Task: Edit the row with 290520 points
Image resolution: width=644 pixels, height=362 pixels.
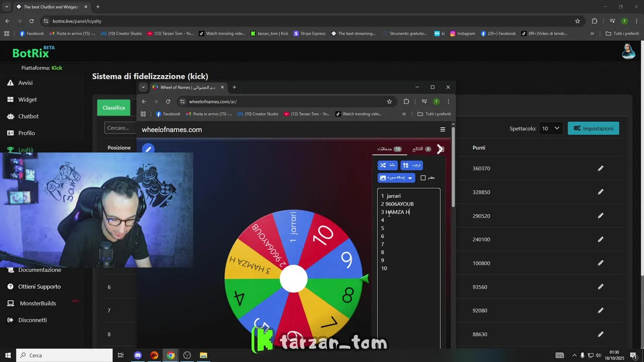Action: (600, 216)
